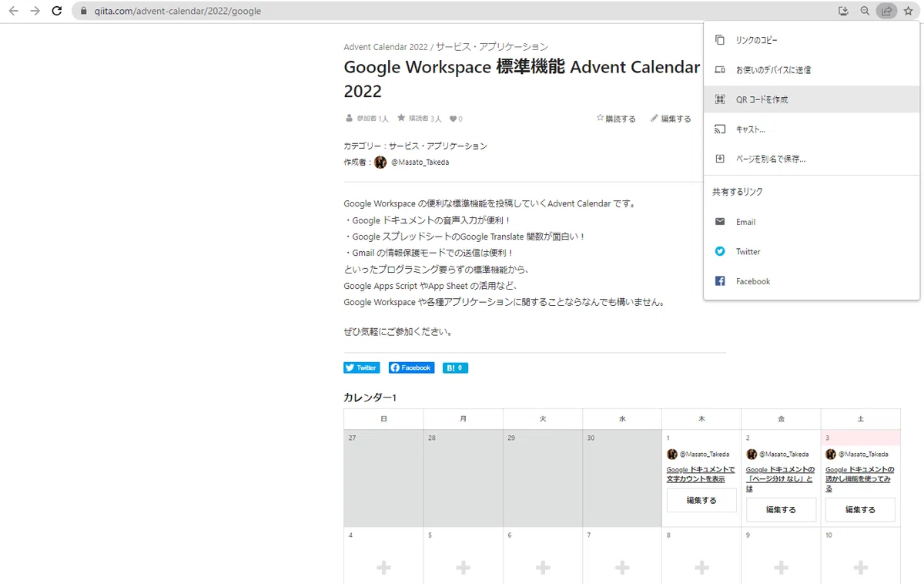The image size is (924, 584).
Task: Share the link via Email in the menu
Action: 812,222
